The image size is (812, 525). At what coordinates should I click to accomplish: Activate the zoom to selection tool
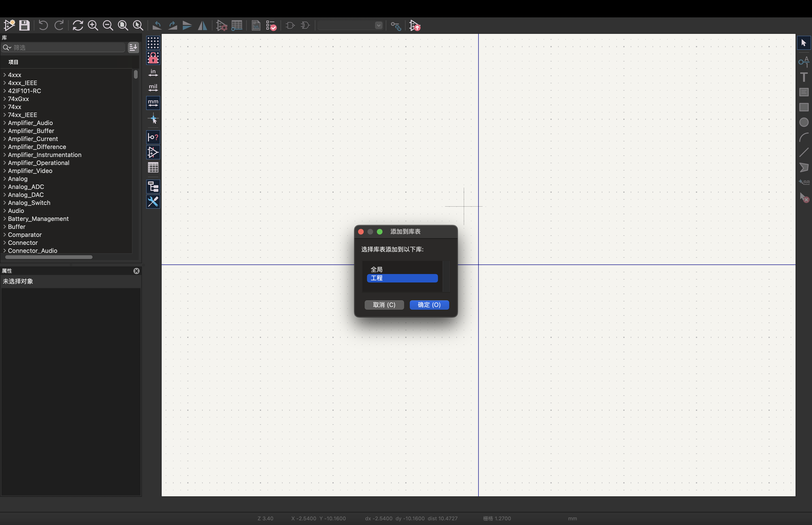pos(138,25)
